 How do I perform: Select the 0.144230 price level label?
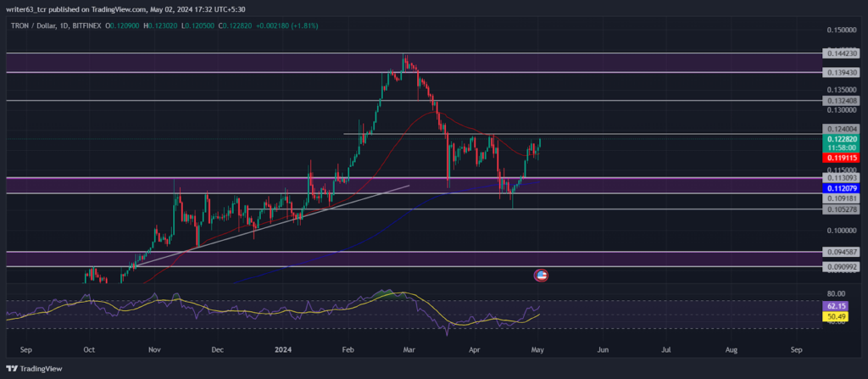click(x=840, y=53)
